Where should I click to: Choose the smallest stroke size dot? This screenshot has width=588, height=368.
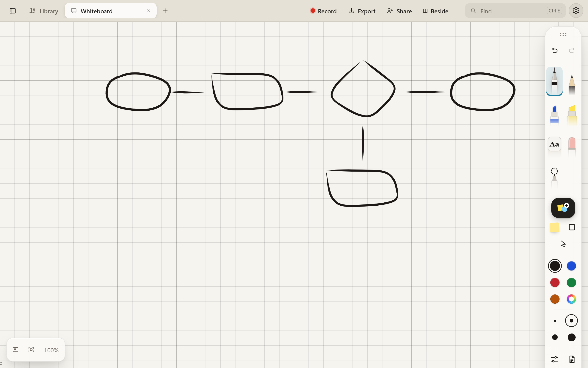point(555,321)
